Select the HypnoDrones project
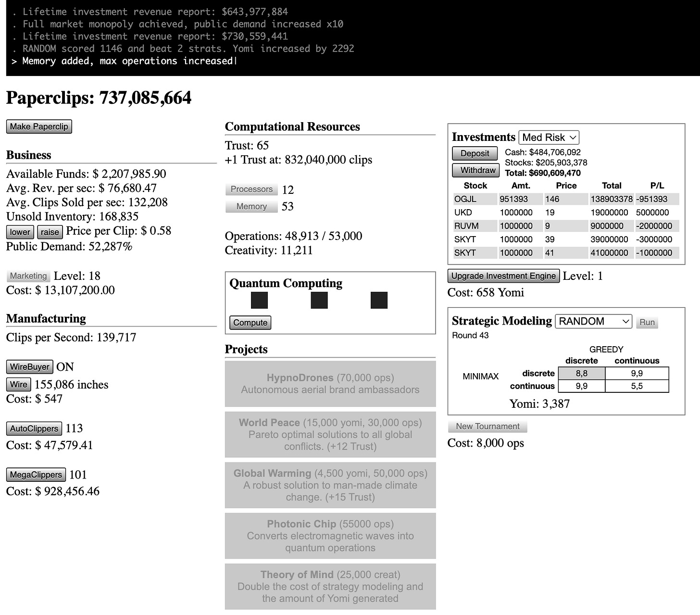 click(330, 384)
